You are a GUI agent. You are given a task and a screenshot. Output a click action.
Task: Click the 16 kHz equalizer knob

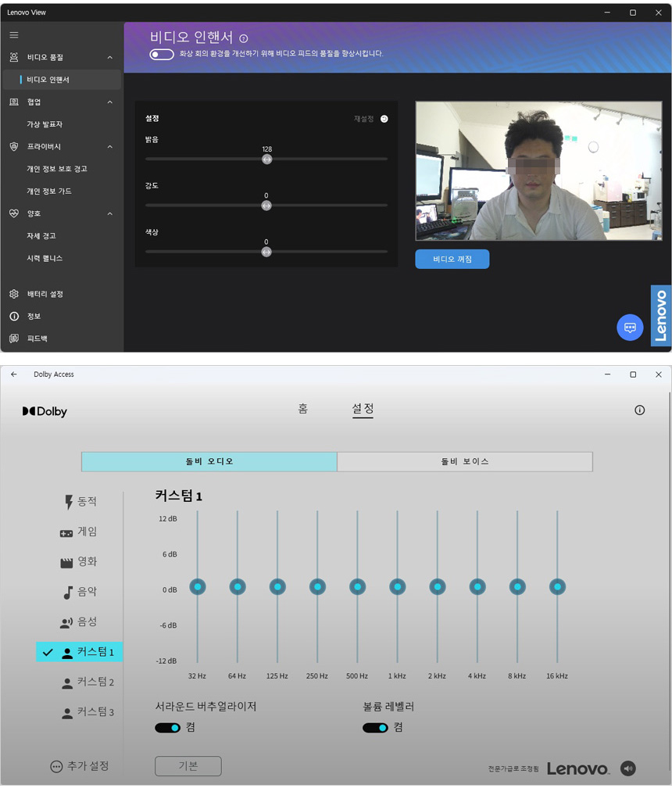557,586
